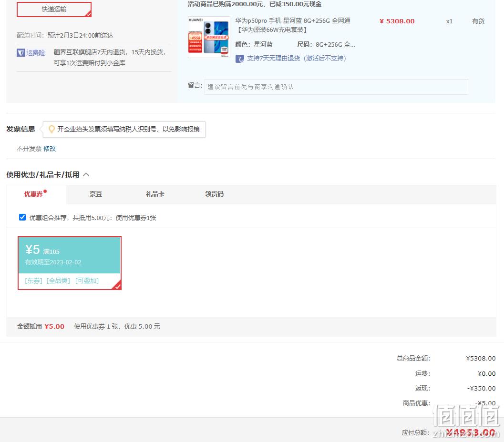Click the 7-day return badge icon

[239, 59]
